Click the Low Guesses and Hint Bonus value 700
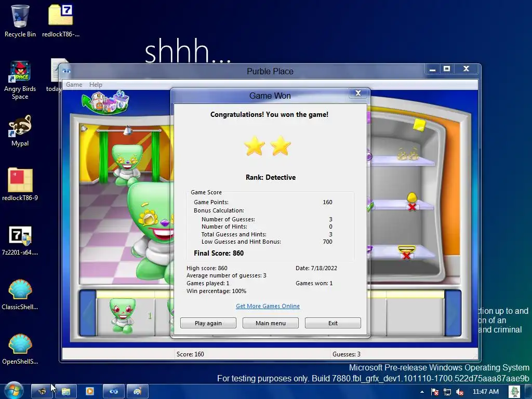 327,242
